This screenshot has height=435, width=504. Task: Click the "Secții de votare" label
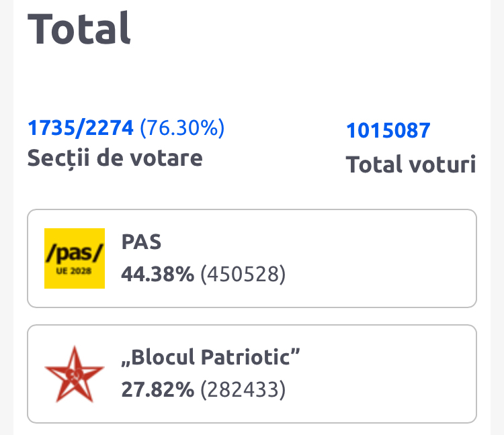click(x=114, y=158)
